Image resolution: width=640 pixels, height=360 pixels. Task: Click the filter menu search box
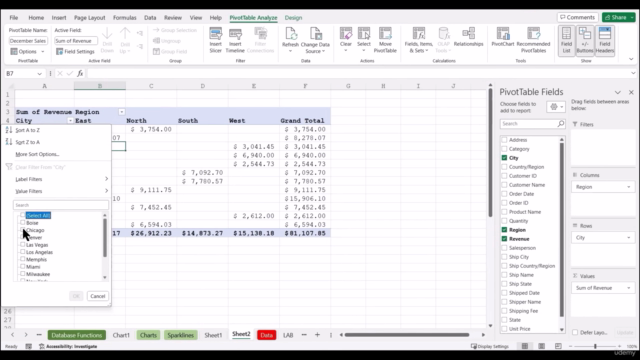[x=60, y=205]
